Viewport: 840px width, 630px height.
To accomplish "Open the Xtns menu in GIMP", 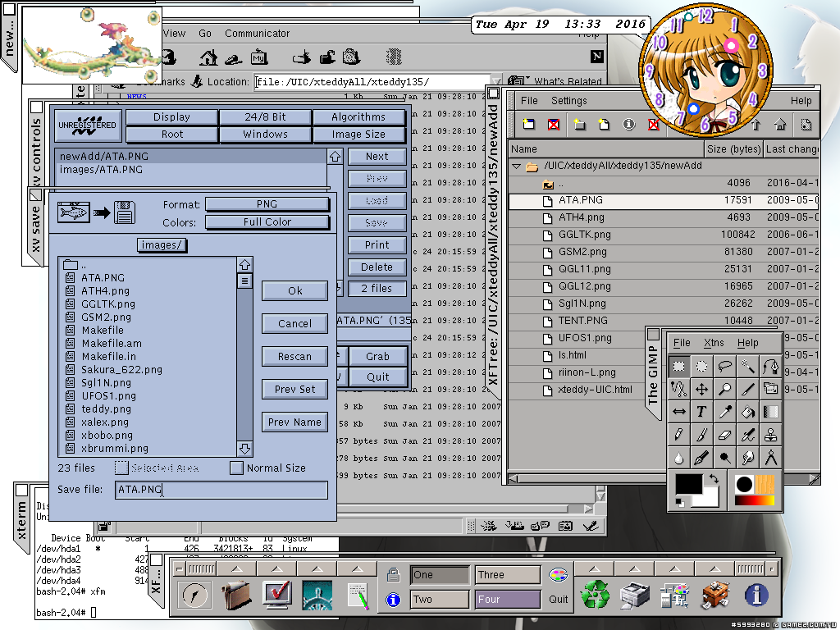I will click(x=714, y=343).
